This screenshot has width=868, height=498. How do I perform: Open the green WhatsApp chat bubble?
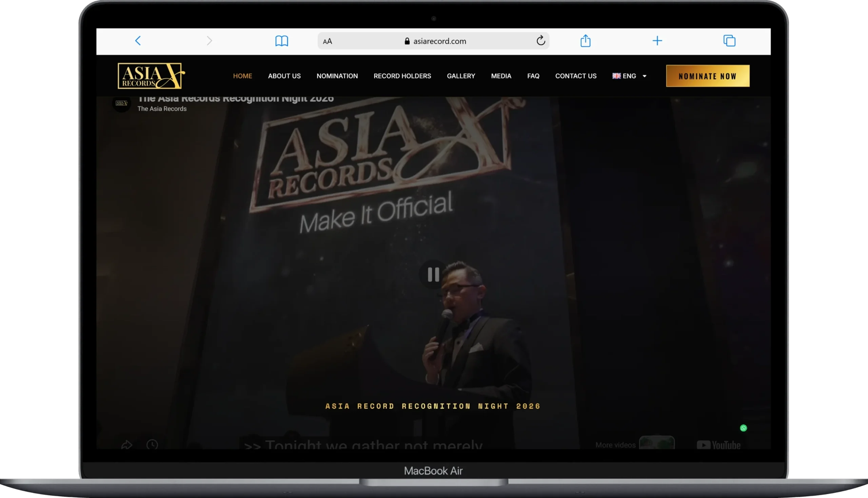coord(744,428)
